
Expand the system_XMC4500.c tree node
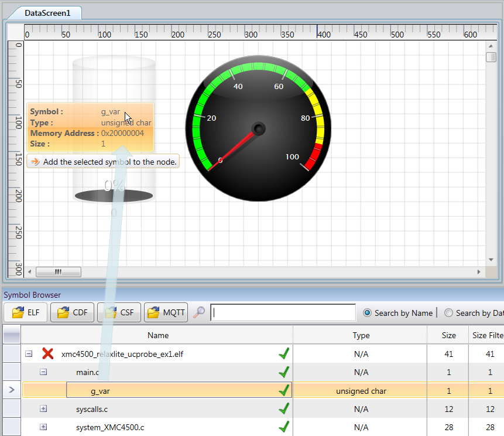coord(43,427)
